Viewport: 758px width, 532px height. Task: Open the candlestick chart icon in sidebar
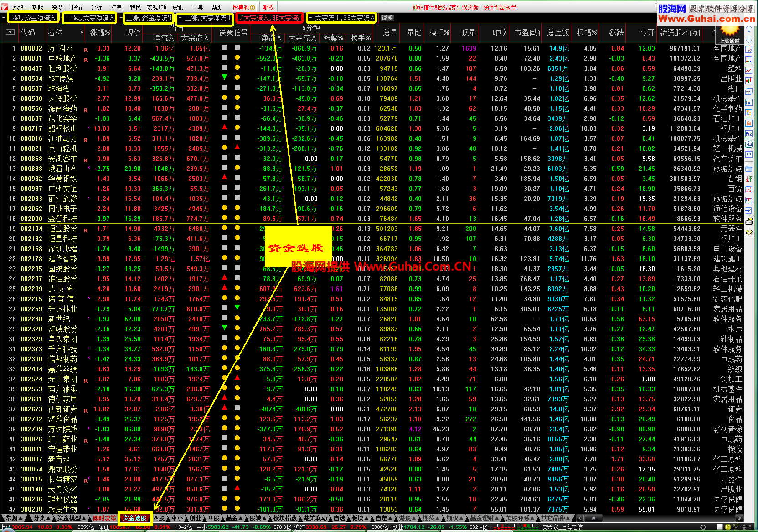(x=749, y=81)
